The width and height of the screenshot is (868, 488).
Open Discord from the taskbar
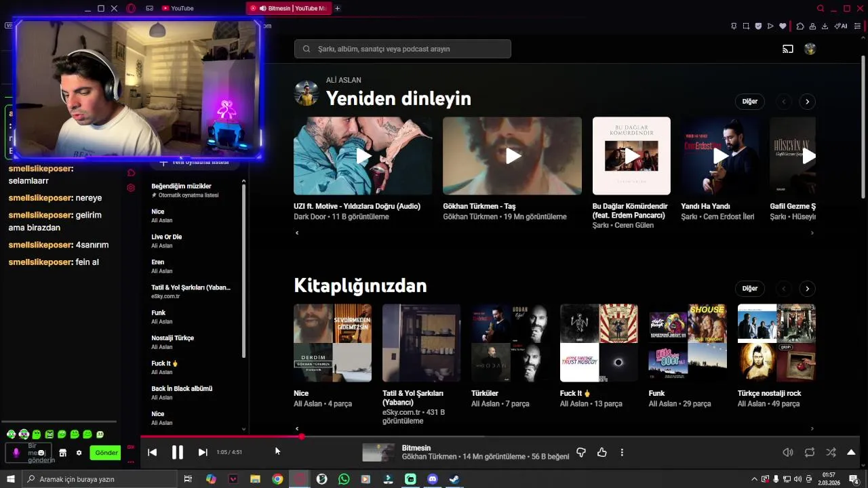tap(433, 479)
